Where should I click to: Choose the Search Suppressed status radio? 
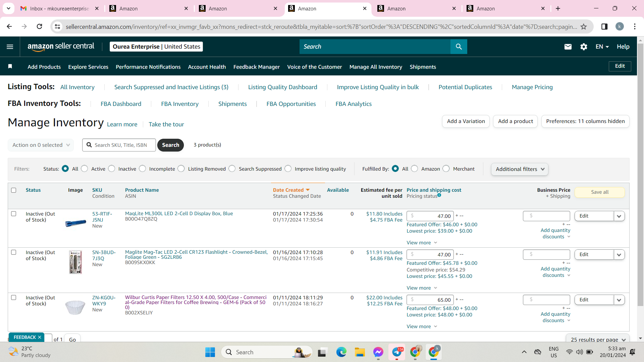click(x=232, y=169)
